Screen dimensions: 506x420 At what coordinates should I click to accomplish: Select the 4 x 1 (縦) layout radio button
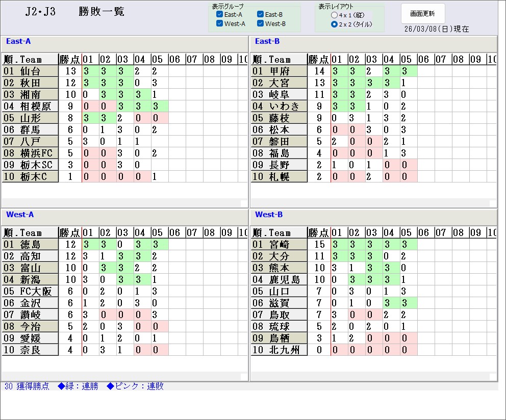pyautogui.click(x=335, y=15)
